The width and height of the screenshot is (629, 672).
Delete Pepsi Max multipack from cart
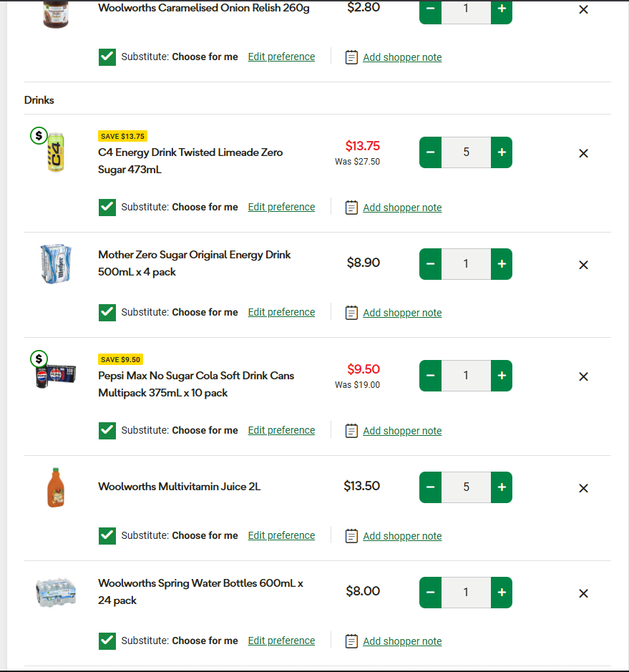pos(583,376)
